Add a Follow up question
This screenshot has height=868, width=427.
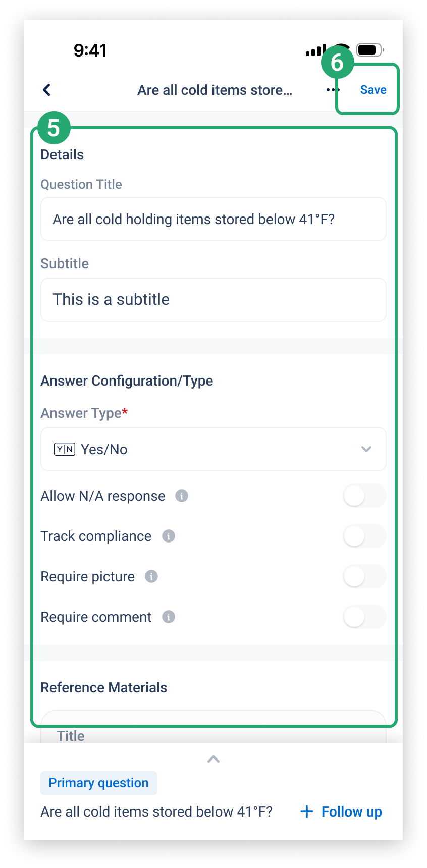coord(341,811)
